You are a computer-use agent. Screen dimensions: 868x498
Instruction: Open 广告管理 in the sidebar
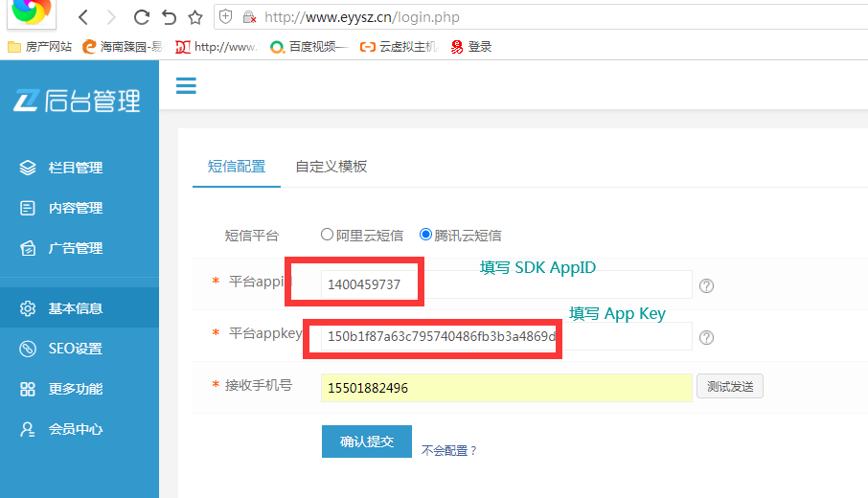pos(80,248)
